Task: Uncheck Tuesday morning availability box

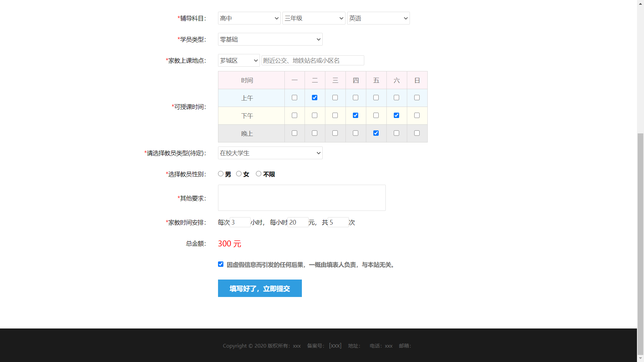Action: [315, 98]
